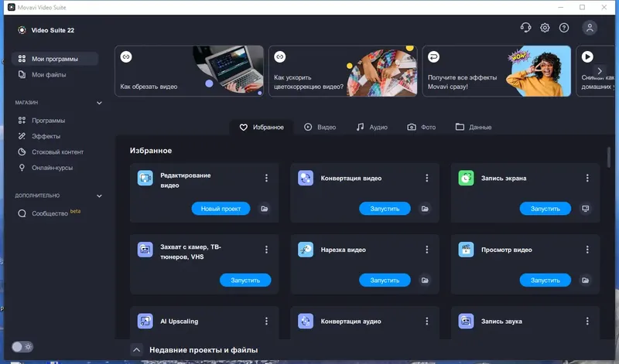Launch Просмотр видео with Запустить
Image resolution: width=619 pixels, height=364 pixels.
coord(545,280)
